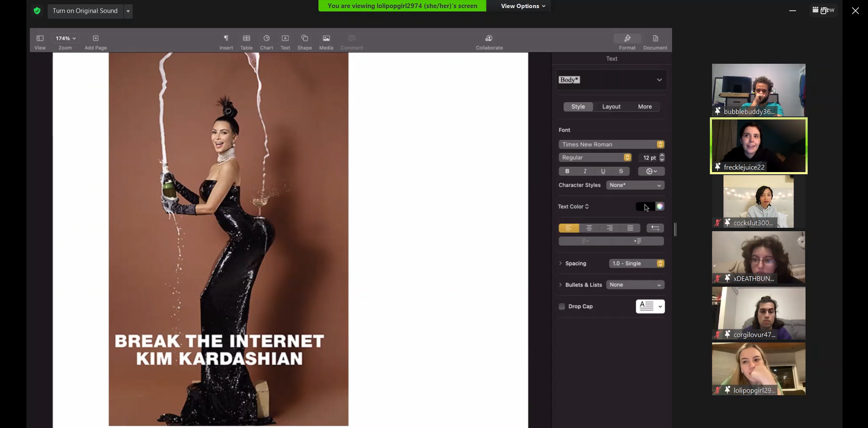Open the 174% Zoom dropdown
Image resolution: width=868 pixels, height=428 pixels.
66,39
